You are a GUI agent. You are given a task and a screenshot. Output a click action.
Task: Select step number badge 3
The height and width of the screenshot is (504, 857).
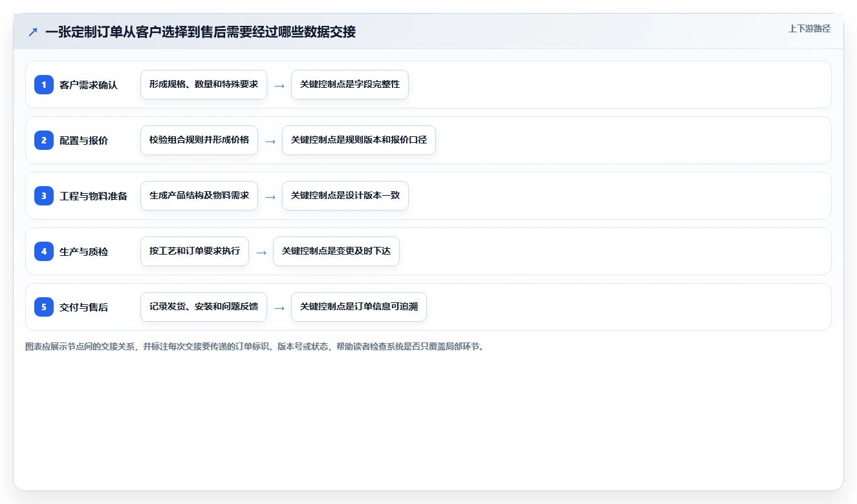[44, 196]
